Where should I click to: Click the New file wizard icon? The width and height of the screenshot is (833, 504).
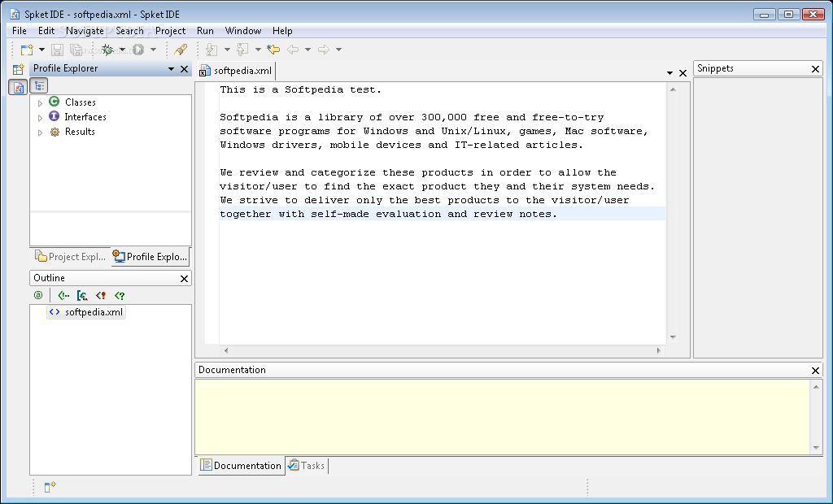coord(27,50)
